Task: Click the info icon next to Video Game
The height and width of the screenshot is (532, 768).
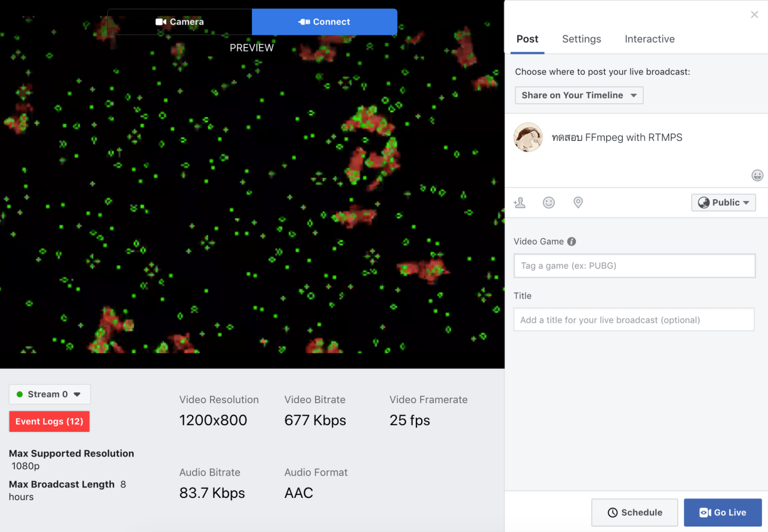Action: coord(571,242)
